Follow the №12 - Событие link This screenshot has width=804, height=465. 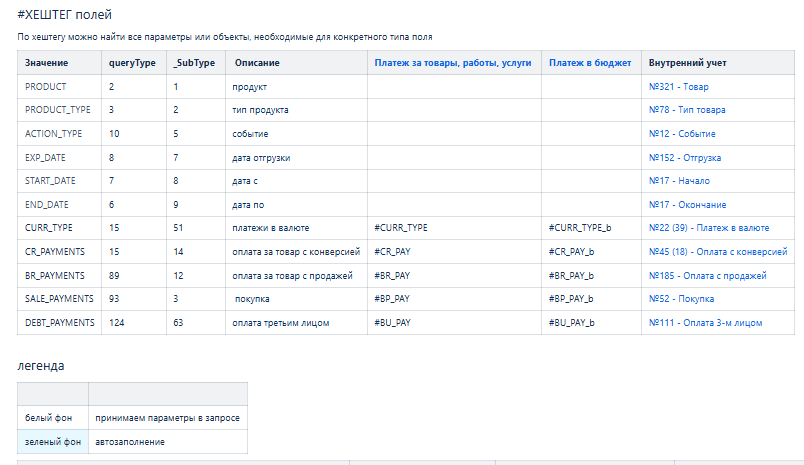(684, 134)
